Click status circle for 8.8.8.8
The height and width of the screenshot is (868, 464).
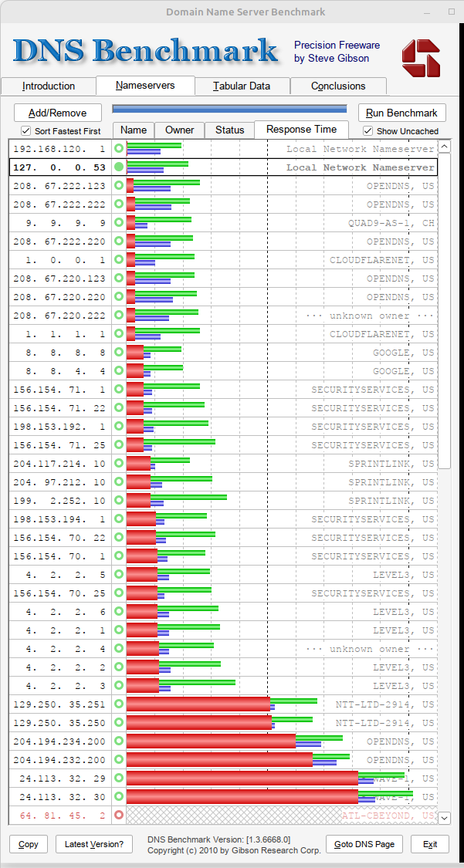click(x=118, y=352)
